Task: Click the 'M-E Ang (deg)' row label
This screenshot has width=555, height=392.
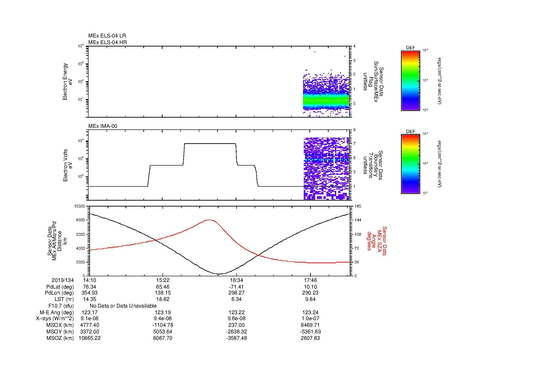Action: pyautogui.click(x=57, y=313)
